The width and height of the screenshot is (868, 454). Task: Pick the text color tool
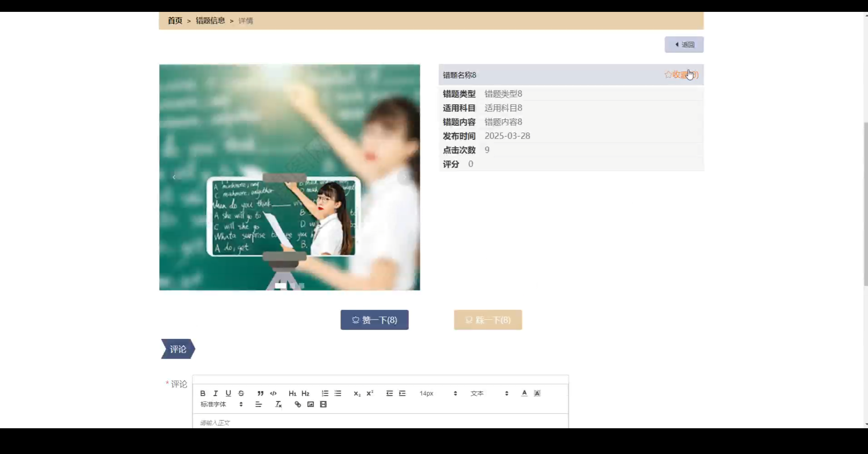click(524, 393)
